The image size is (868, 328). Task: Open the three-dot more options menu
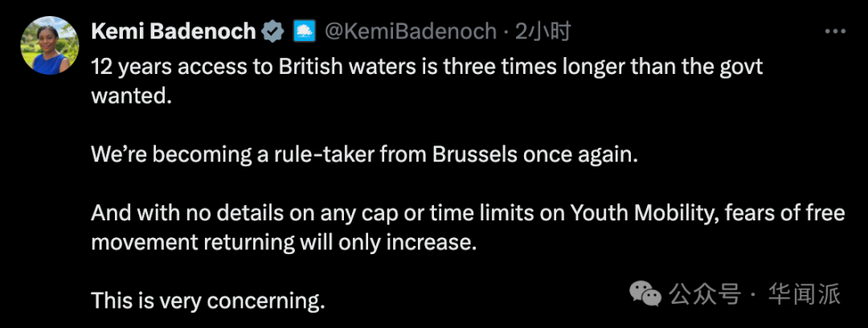point(836,31)
